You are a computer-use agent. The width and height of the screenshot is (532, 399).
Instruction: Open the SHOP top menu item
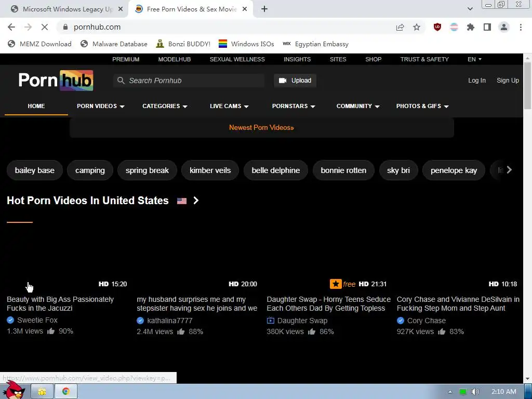pyautogui.click(x=373, y=59)
